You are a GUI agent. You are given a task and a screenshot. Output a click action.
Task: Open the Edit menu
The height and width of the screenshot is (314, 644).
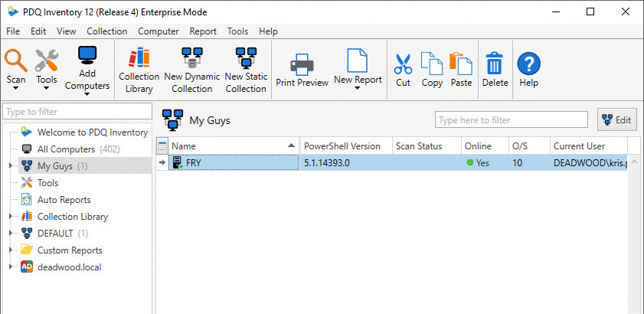pyautogui.click(x=38, y=31)
